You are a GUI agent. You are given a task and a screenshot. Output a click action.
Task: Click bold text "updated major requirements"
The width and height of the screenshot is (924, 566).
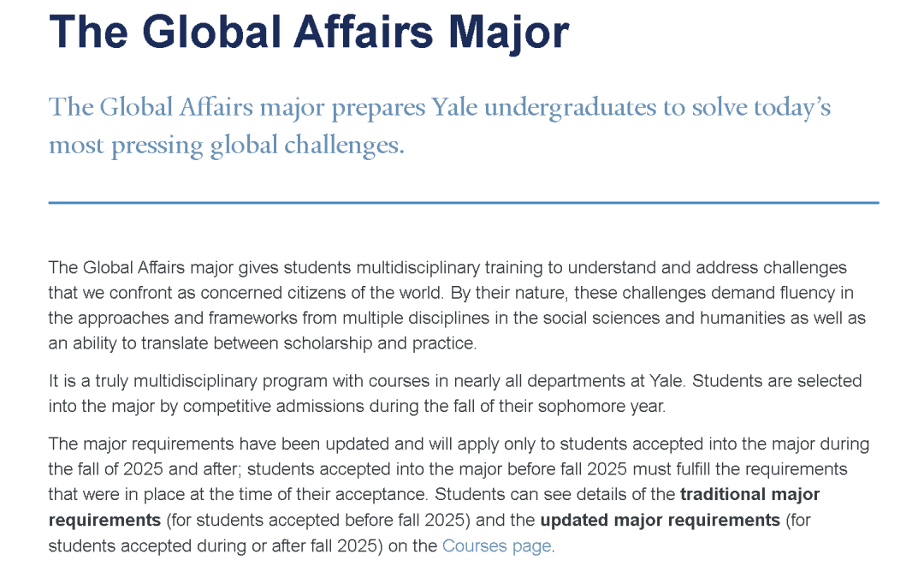click(x=660, y=521)
